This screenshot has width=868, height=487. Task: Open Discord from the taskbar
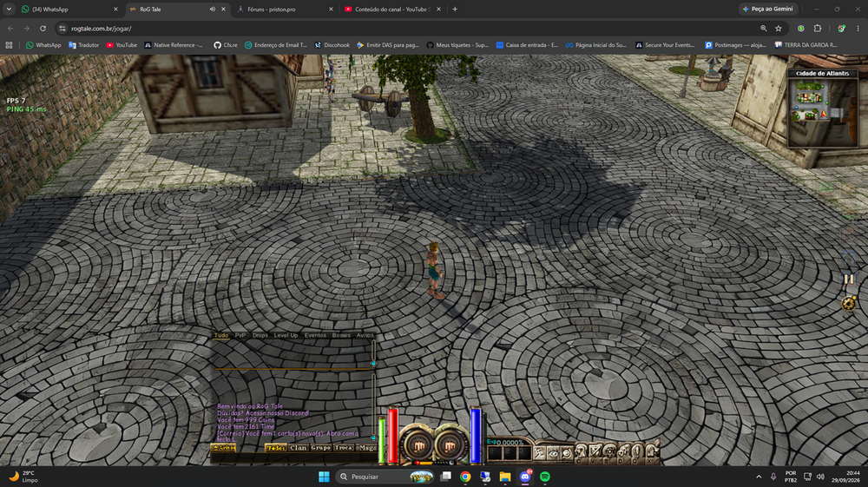click(525, 477)
